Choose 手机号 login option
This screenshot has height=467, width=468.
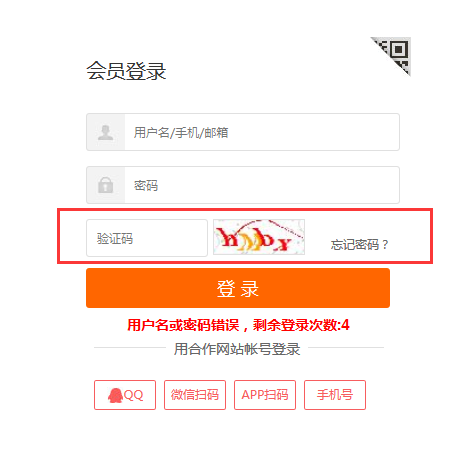click(335, 395)
